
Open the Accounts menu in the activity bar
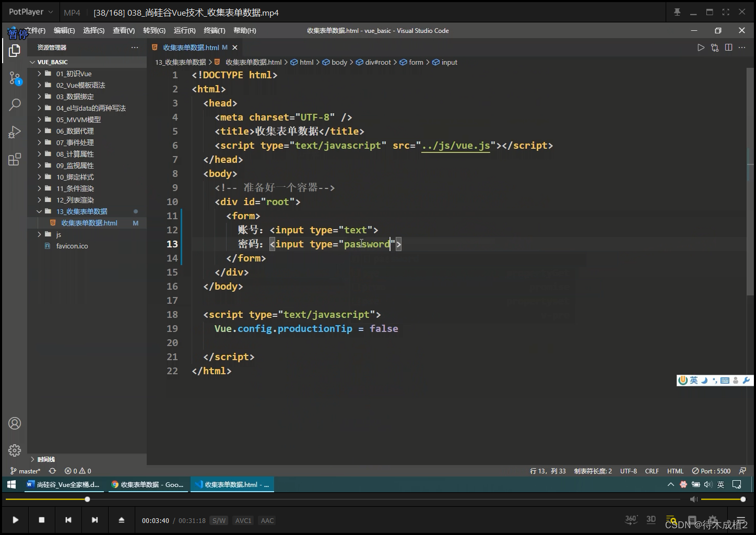[15, 423]
